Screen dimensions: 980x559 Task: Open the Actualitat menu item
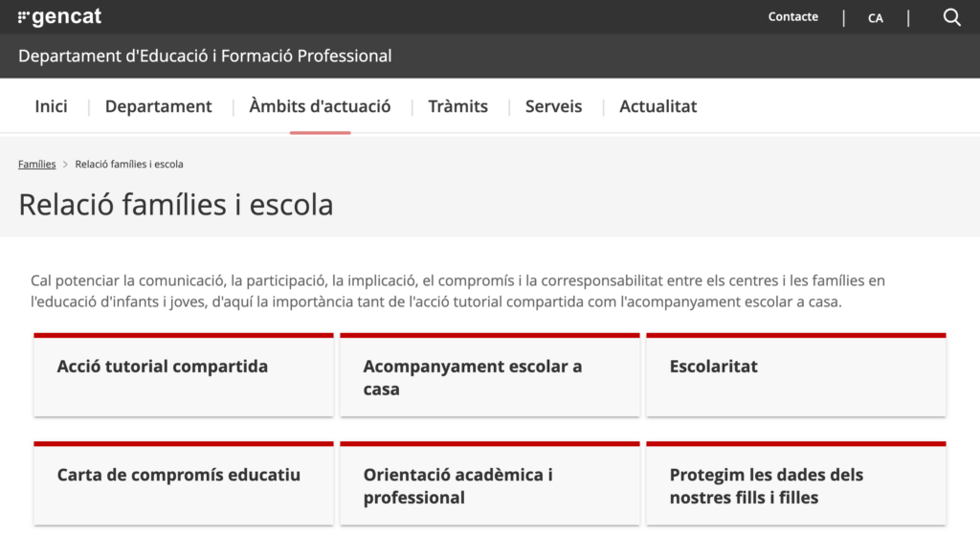(x=658, y=106)
